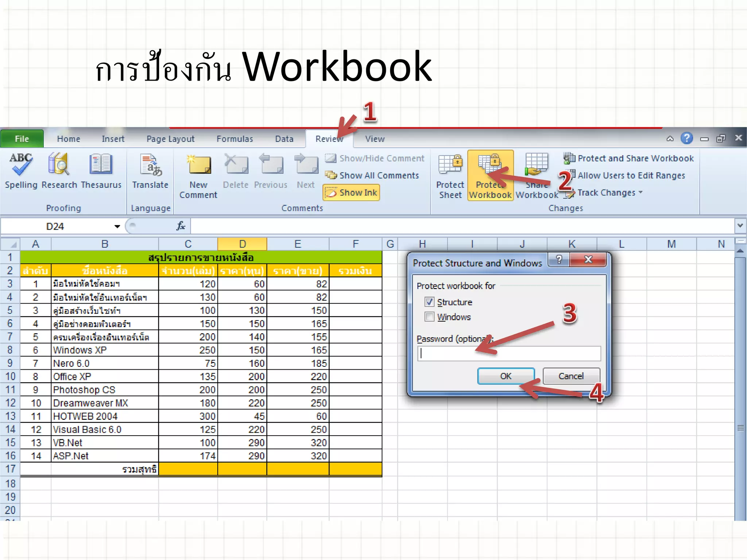Screen dimensions: 747x560
Task: Switch to the Data tab
Action: pos(284,139)
